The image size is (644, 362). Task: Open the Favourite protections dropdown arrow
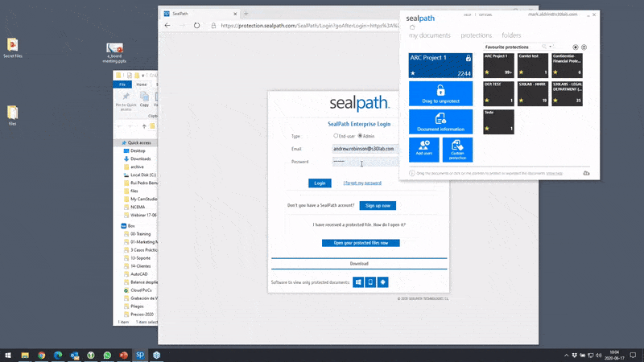click(x=551, y=47)
